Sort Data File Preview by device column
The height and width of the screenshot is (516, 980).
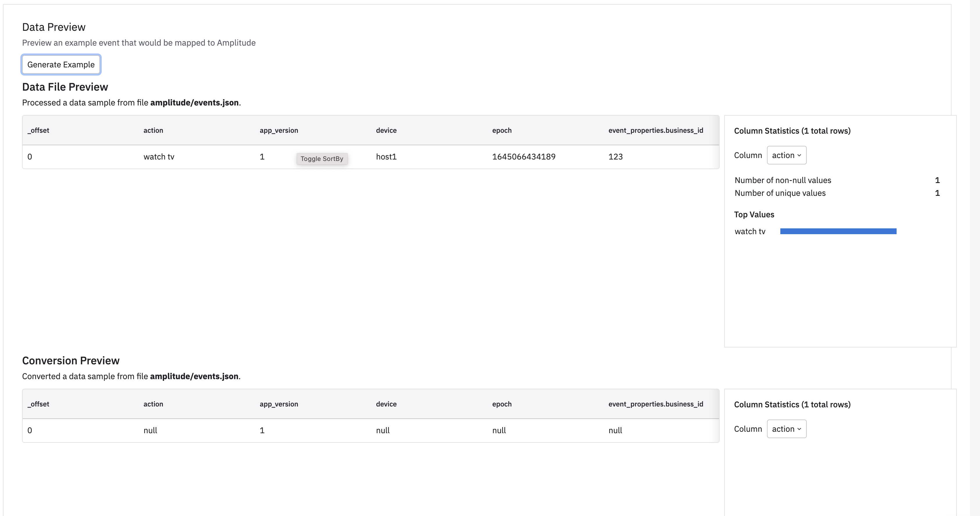(386, 130)
